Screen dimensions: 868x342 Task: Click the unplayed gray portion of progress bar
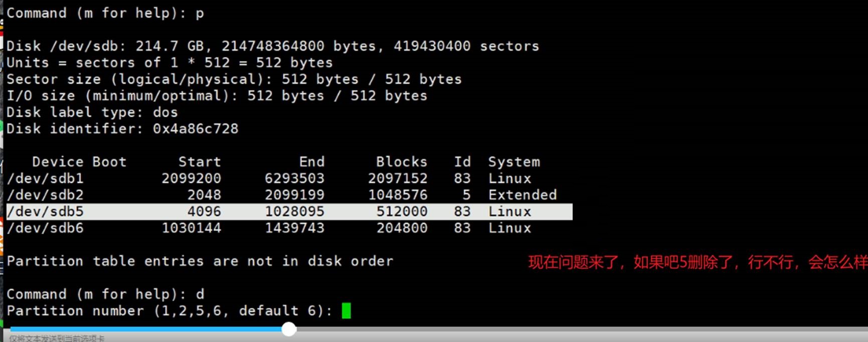(577, 329)
